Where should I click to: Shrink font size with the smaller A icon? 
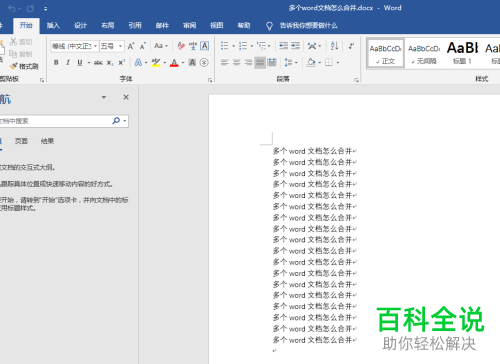pos(143,46)
